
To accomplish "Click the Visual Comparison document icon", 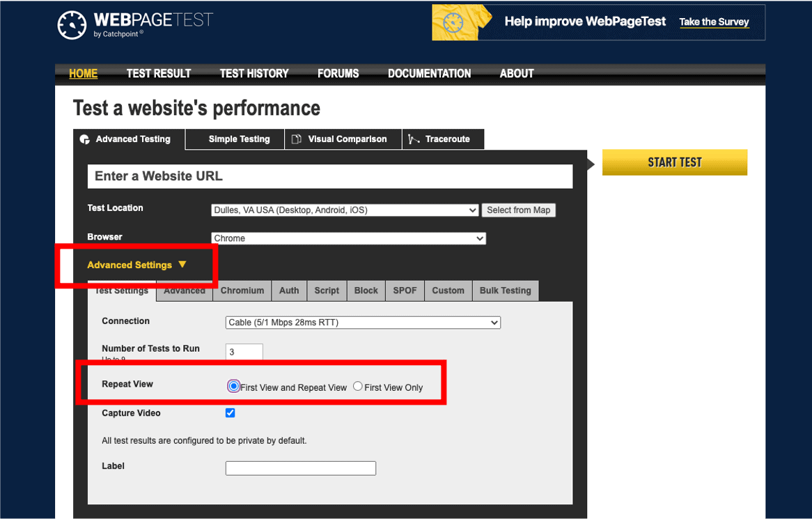I will [x=296, y=139].
